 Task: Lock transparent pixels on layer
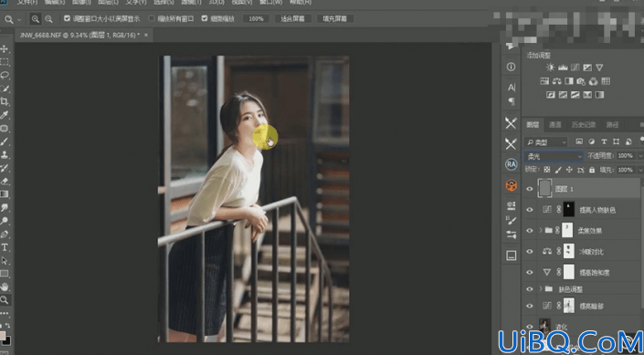click(x=546, y=170)
